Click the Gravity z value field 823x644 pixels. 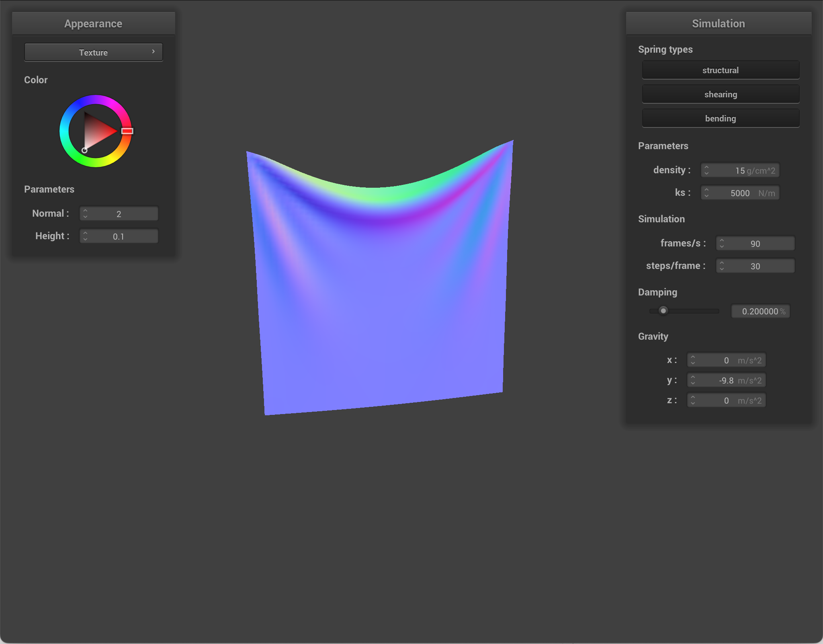[727, 400]
